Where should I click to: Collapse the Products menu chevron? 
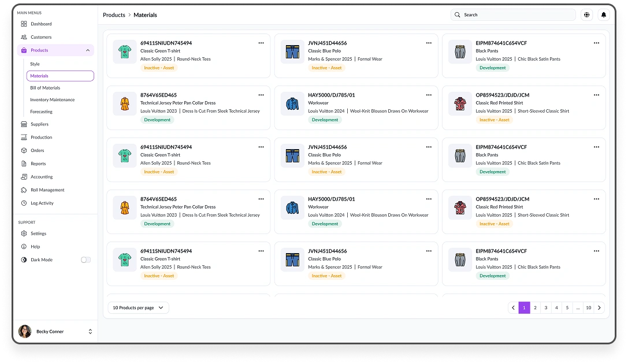coord(88,50)
